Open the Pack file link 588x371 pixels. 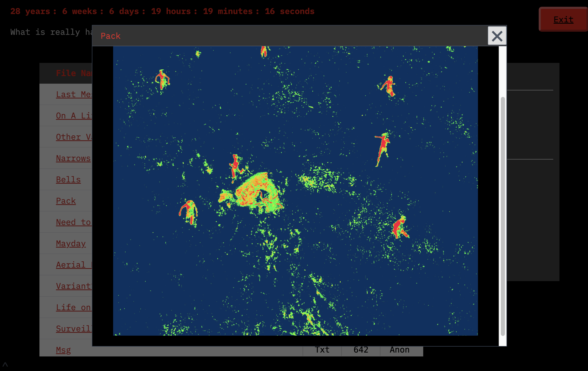[66, 201]
